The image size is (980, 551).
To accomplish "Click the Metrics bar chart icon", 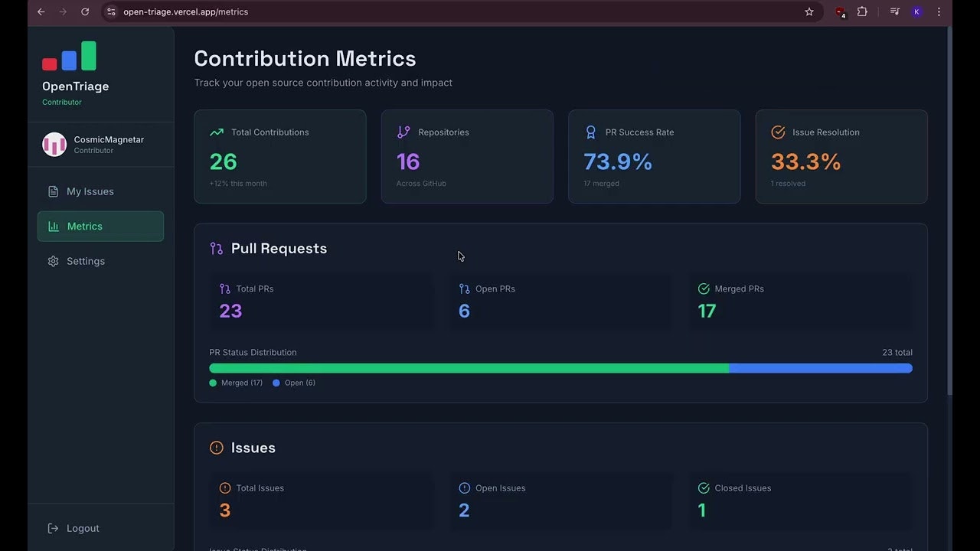I will 54,227.
